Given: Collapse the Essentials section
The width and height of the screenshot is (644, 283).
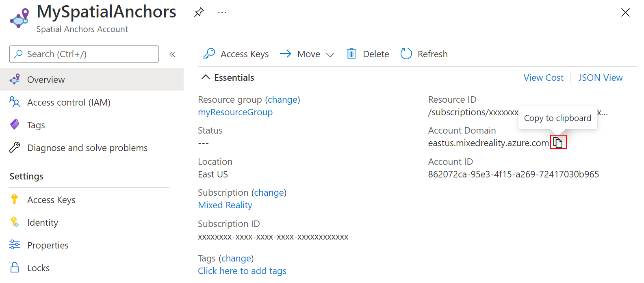Looking at the screenshot, I should 206,77.
